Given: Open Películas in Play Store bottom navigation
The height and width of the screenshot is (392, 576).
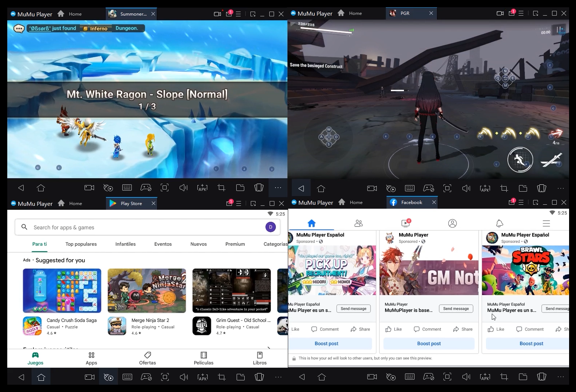Looking at the screenshot, I should pyautogui.click(x=204, y=358).
